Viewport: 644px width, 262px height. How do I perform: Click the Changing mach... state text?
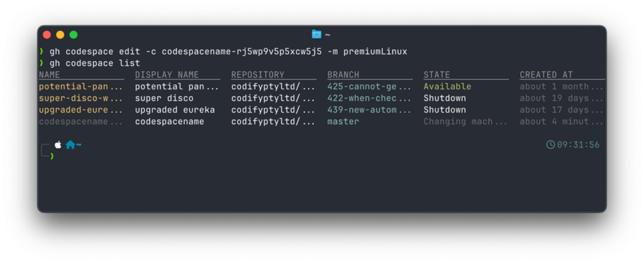465,121
